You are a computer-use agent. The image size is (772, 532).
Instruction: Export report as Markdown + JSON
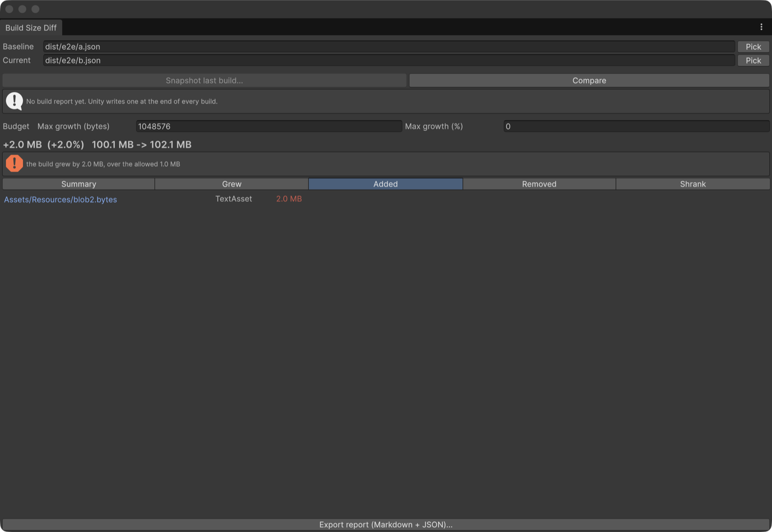point(386,524)
